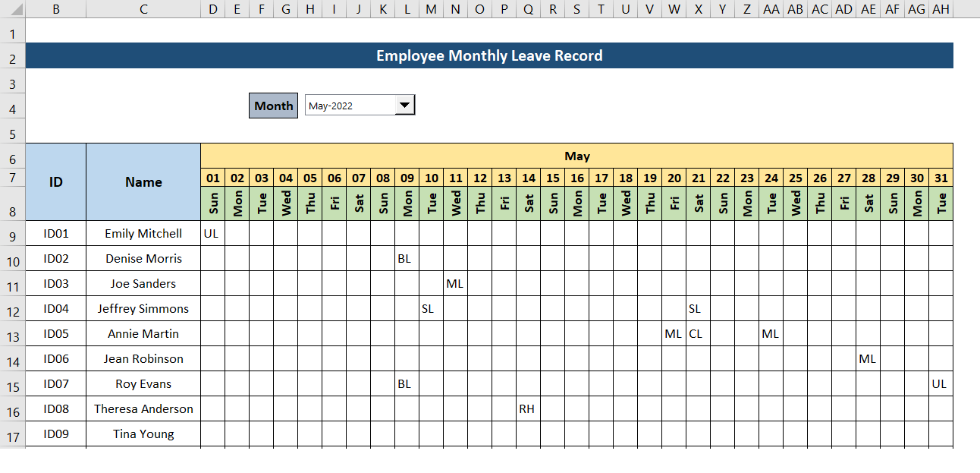980x473 pixels.
Task: Click the Wed weekday cell under 18
Action: [x=625, y=203]
